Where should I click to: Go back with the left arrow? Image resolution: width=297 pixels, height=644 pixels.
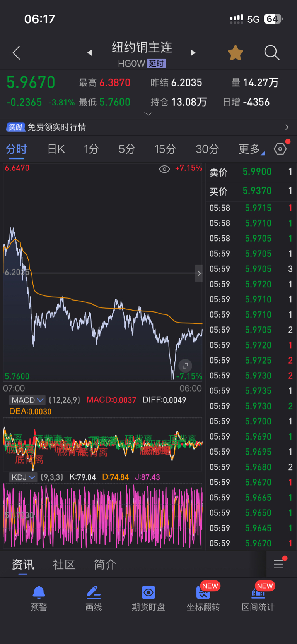tap(16, 53)
